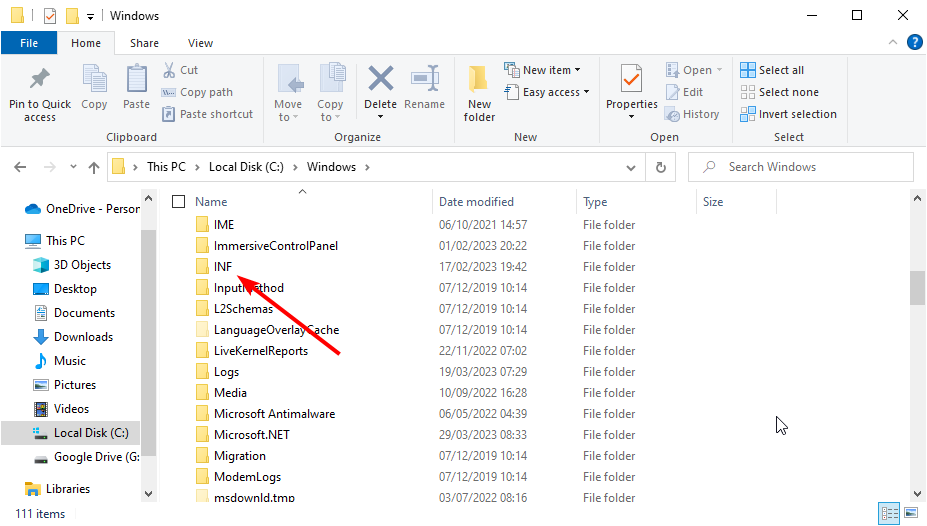Switch to Details view in status bar

889,513
